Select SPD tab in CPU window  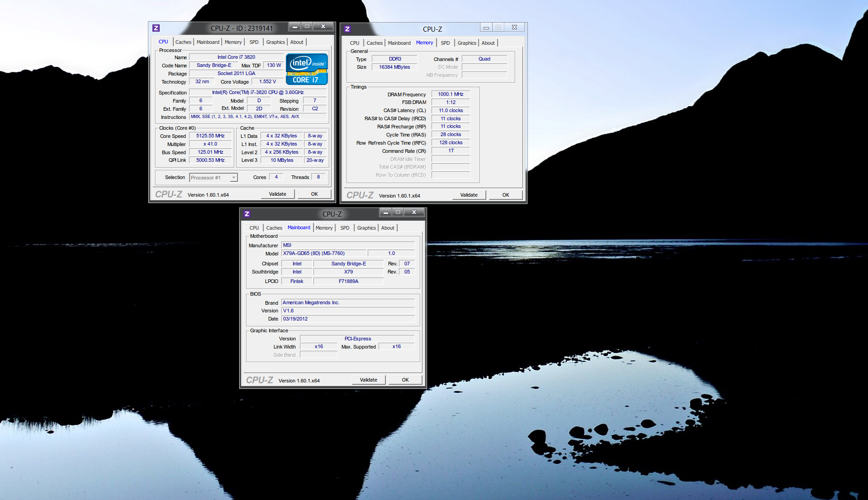tap(254, 42)
